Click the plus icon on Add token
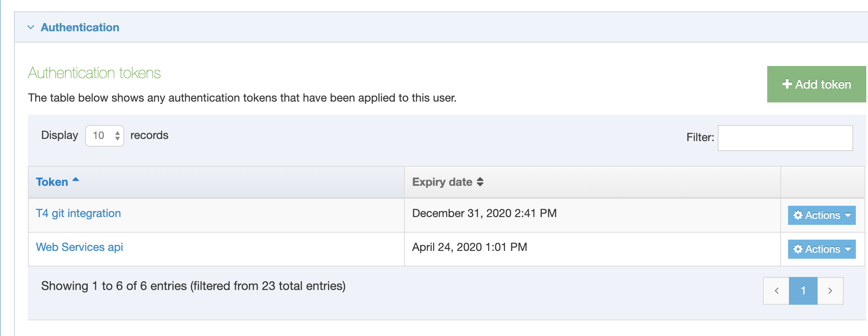868x336 pixels. pyautogui.click(x=787, y=84)
